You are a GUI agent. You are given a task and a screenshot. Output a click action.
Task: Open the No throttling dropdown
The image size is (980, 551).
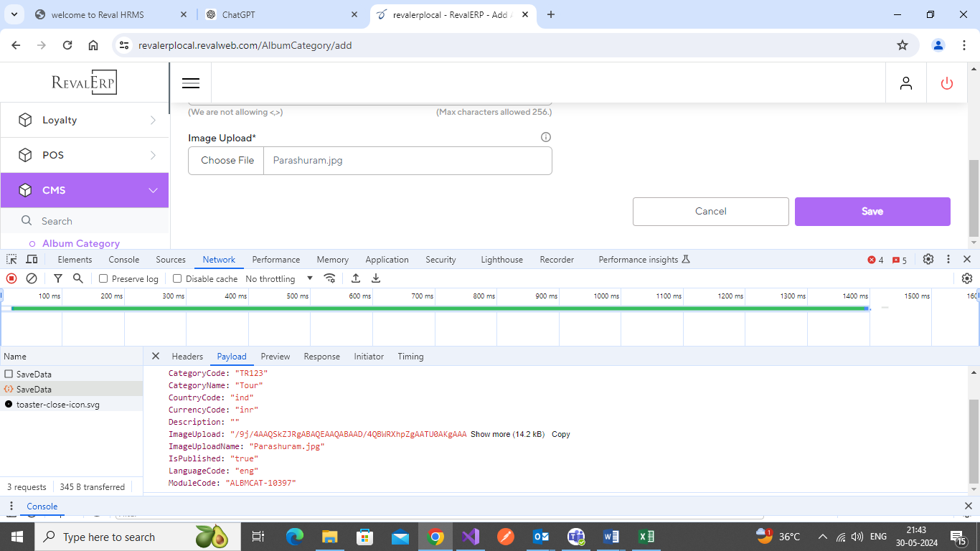coord(279,278)
